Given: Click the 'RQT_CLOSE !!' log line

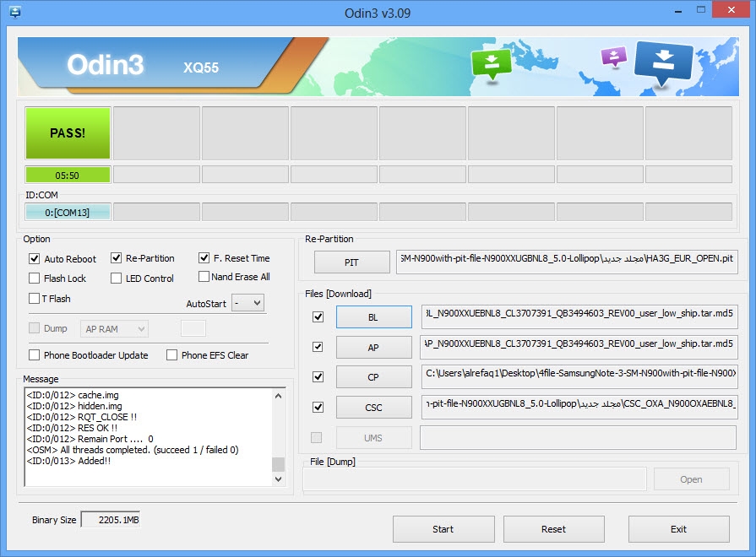Looking at the screenshot, I should (x=81, y=417).
